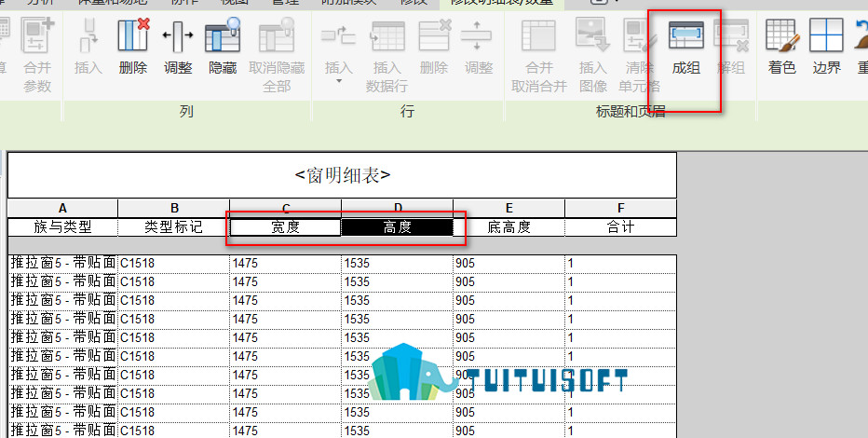Screen dimensions: 868x438
Task: Click the column 调整 (resize) icon in 列 panel
Action: coord(178,35)
